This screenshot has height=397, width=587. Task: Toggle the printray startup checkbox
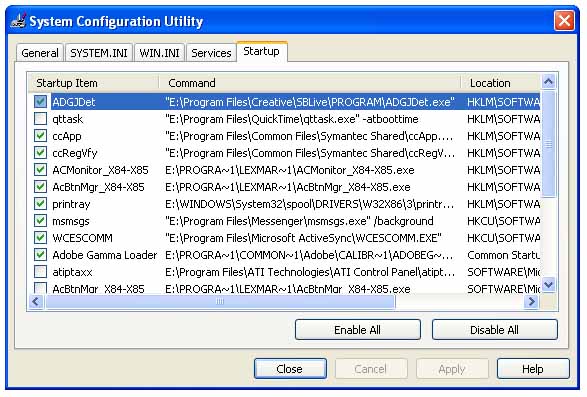tap(40, 204)
